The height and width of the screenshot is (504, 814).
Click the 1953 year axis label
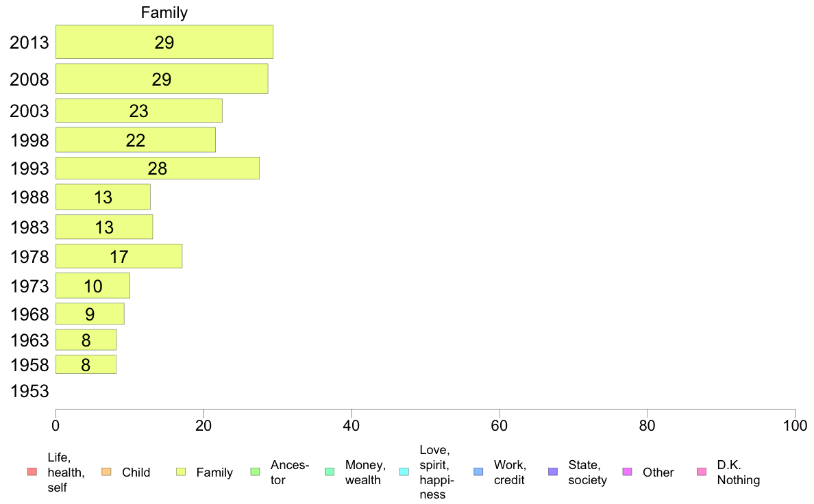(x=29, y=391)
